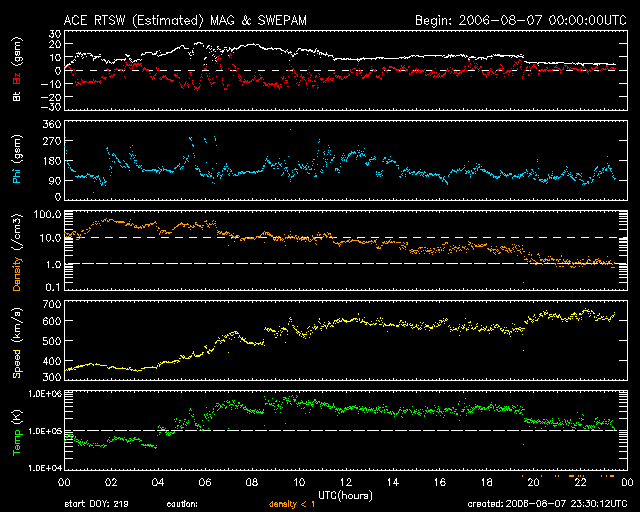
Task: Click the "12" hour tick on the UTC axis
Action: coord(346,482)
